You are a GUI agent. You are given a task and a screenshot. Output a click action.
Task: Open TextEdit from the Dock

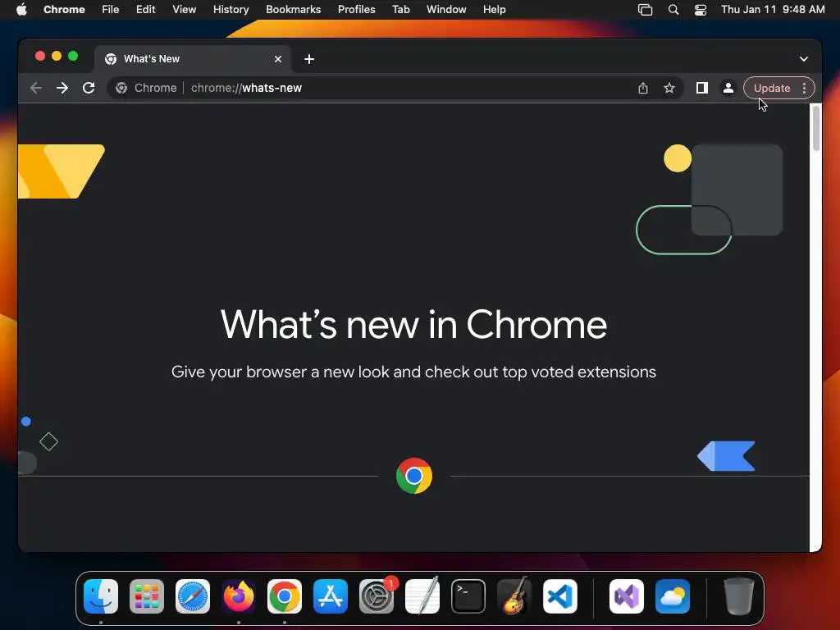(x=422, y=596)
